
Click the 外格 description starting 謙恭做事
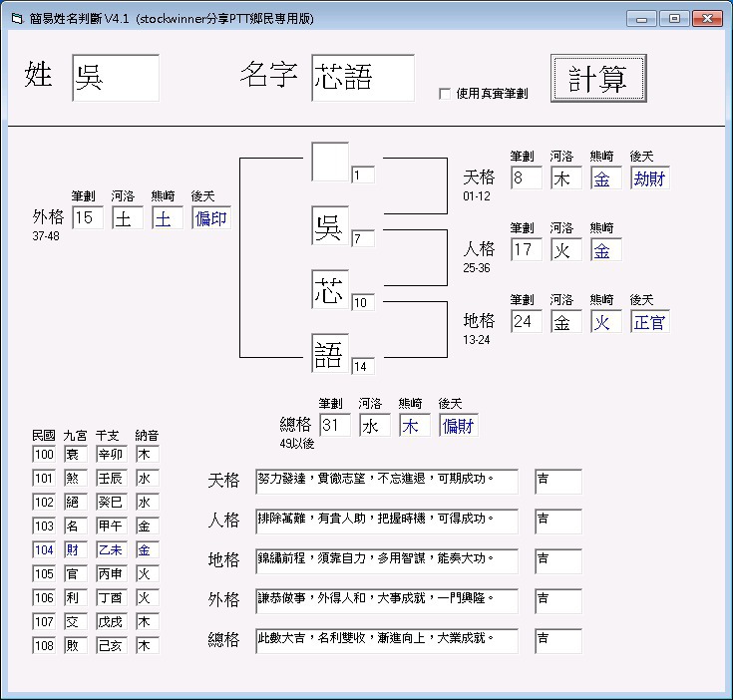387,601
